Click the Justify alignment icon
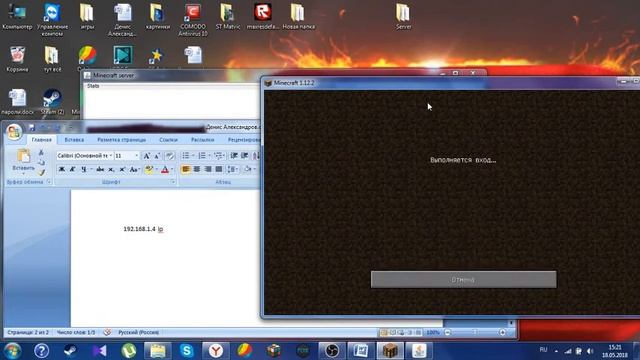The width and height of the screenshot is (640, 360). tap(219, 169)
